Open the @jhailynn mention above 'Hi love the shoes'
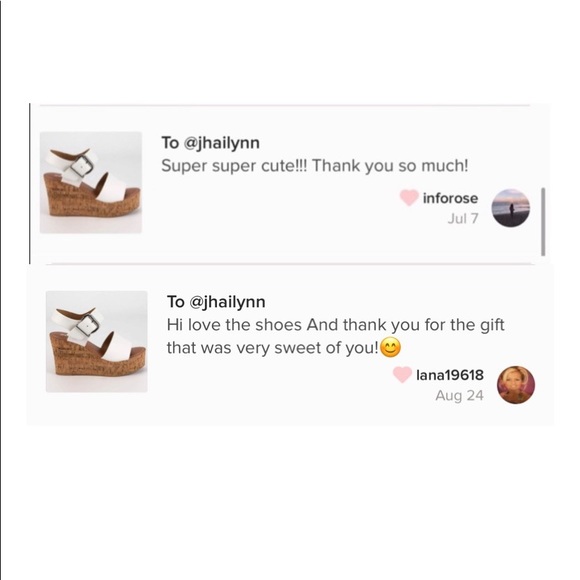580x580 pixels. (x=227, y=303)
